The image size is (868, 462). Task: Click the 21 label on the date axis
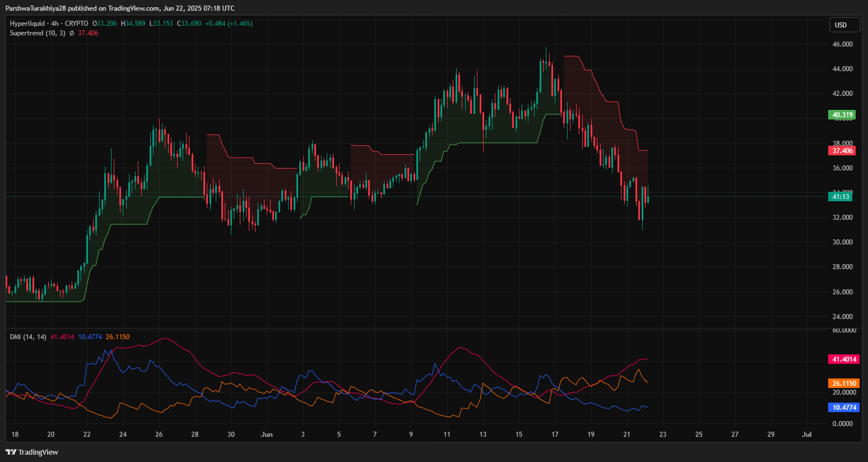(626, 435)
